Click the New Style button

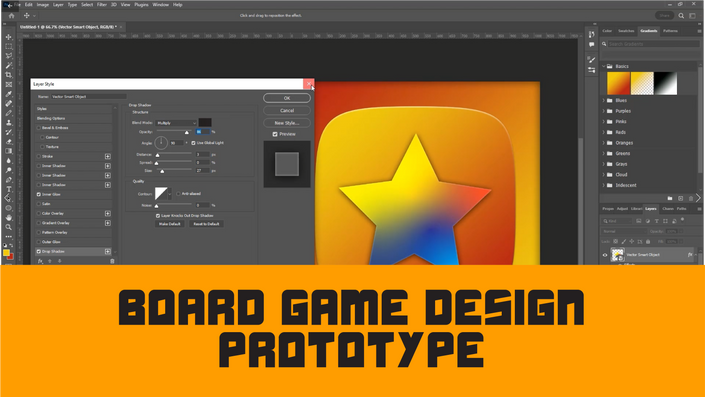[287, 123]
